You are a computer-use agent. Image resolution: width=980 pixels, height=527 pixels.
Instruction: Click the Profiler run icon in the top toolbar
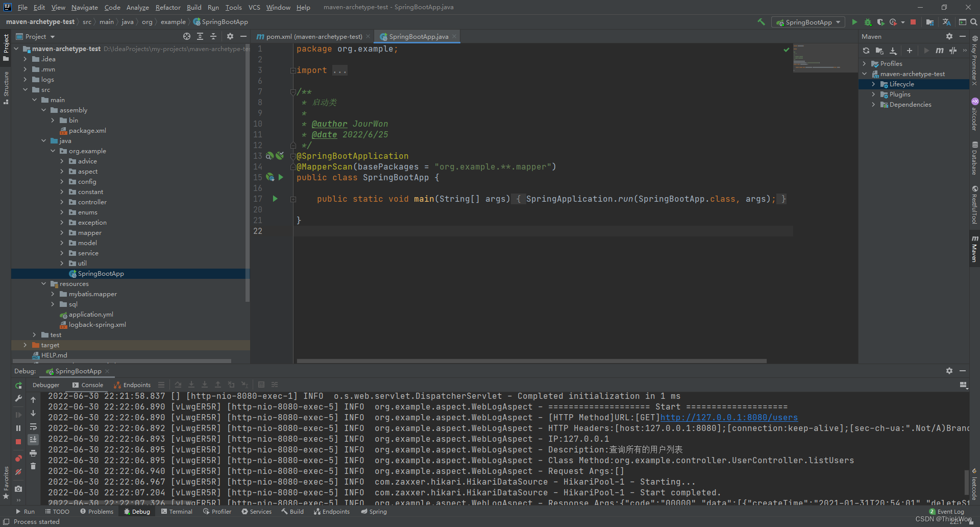893,22
